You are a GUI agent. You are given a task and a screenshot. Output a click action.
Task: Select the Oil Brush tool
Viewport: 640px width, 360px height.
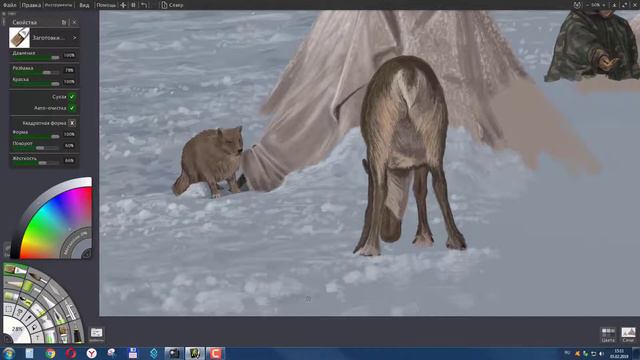[x=15, y=269]
